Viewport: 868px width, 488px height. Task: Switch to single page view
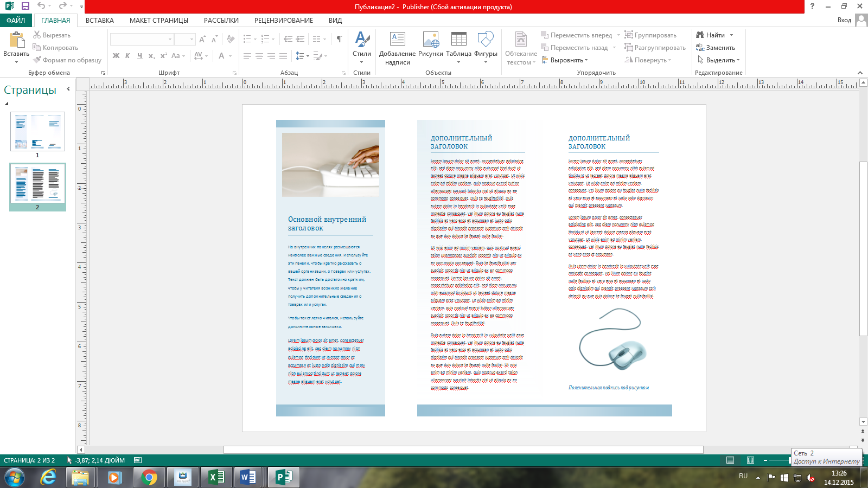730,460
